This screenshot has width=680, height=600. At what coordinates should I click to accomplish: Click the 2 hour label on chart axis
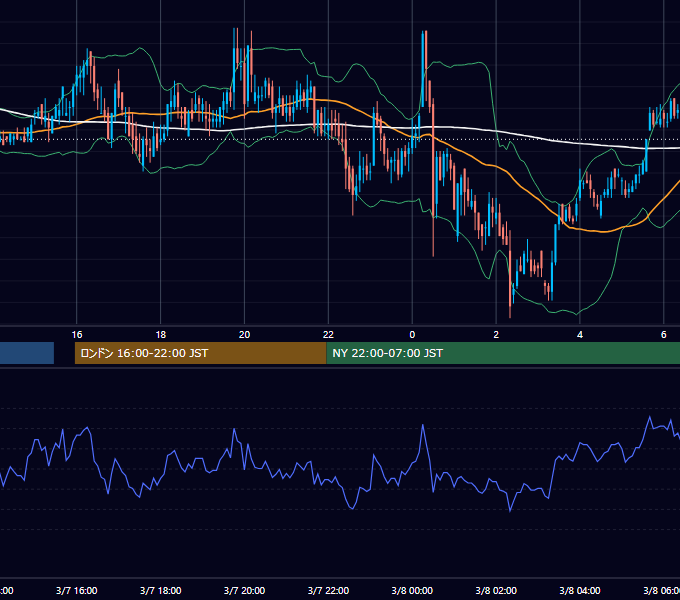tap(496, 334)
